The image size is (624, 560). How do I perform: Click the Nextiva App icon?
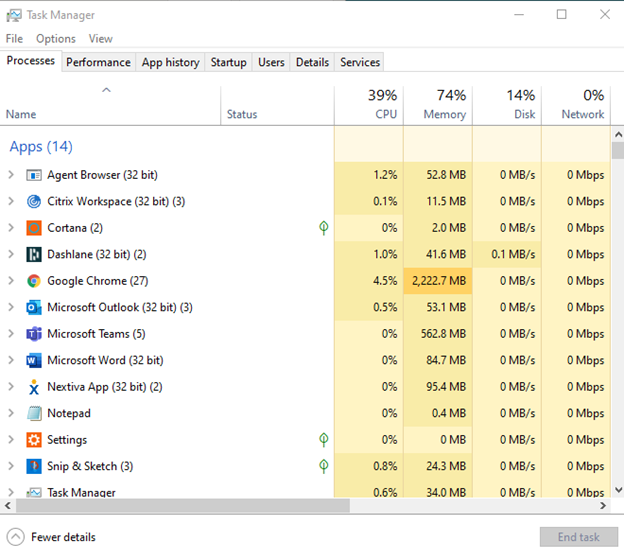point(34,387)
